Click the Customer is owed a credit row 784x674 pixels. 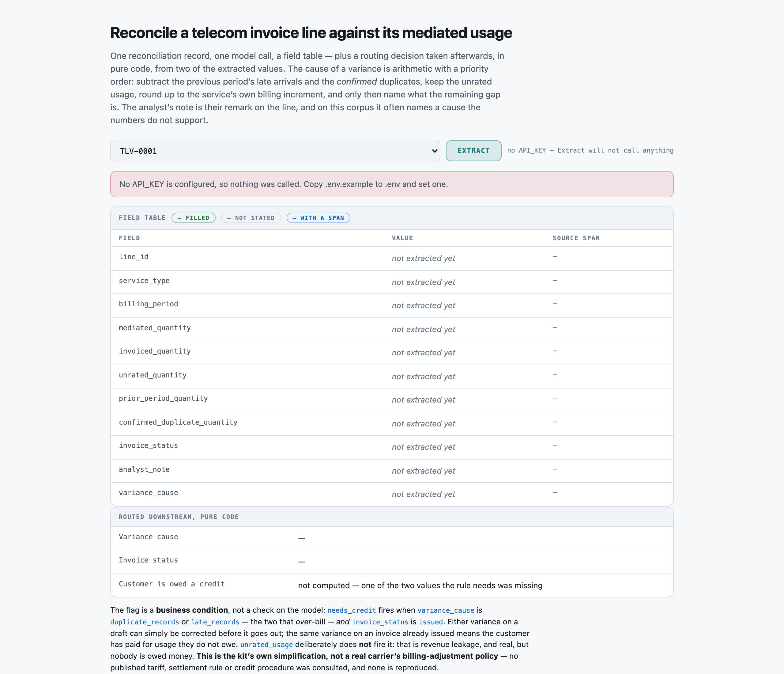pos(392,585)
